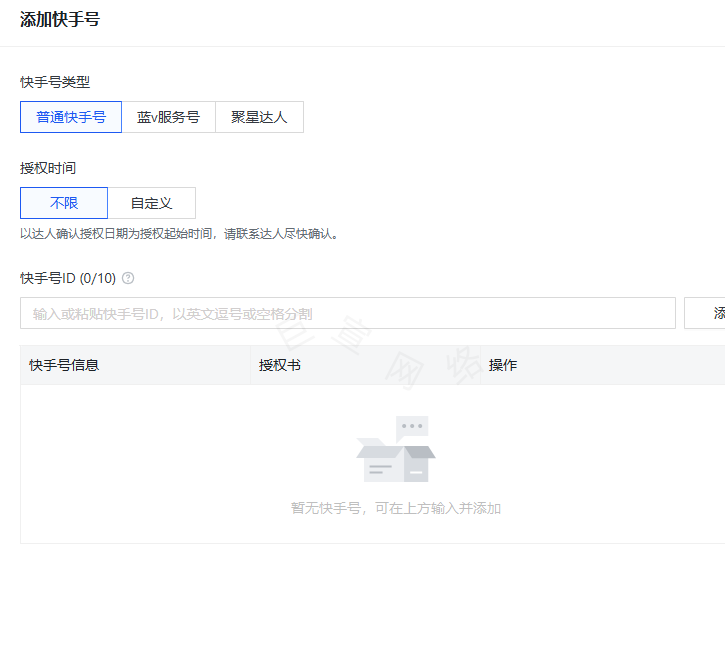Click the 快手号信息 column header
The width and height of the screenshot is (725, 666).
coord(64,365)
